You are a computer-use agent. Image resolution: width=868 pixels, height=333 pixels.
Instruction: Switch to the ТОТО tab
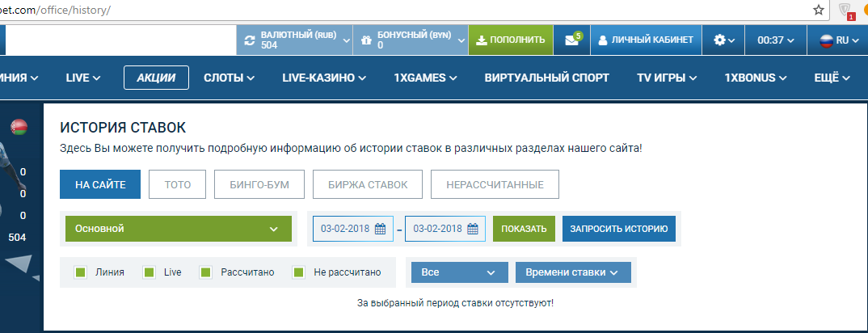tap(178, 184)
